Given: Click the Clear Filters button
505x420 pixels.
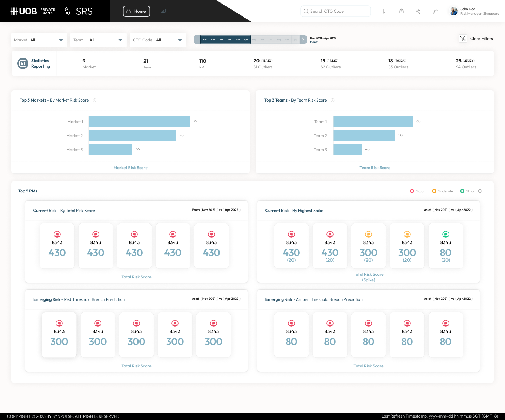Looking at the screenshot, I should pyautogui.click(x=476, y=39).
